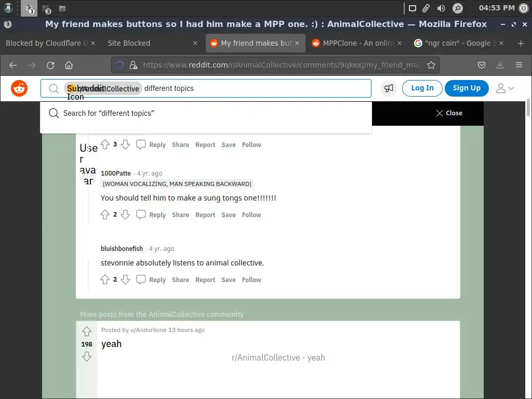This screenshot has width=532, height=399.
Task: Click the system volume speaker icon
Action: [x=441, y=8]
